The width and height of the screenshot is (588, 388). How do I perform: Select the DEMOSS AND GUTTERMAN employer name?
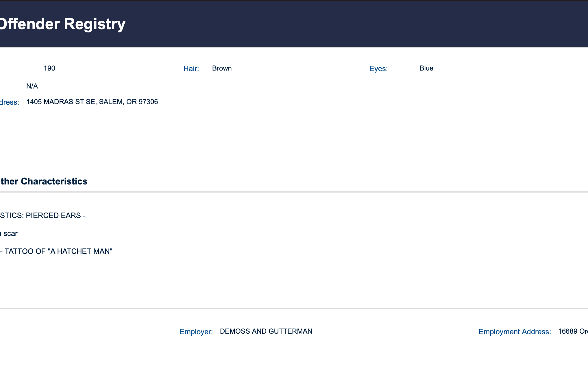[266, 331]
